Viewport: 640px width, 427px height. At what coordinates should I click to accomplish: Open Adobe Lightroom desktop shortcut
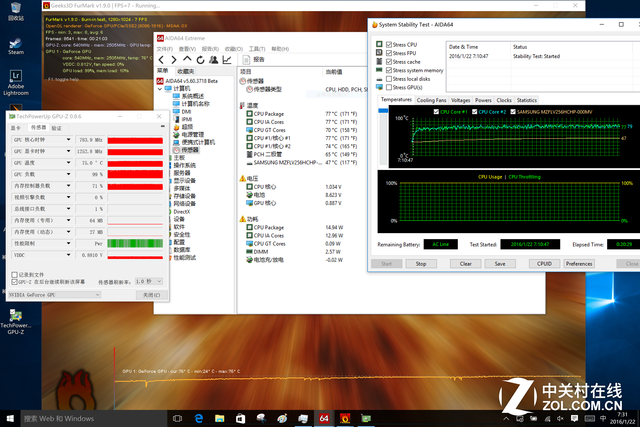coord(16,82)
